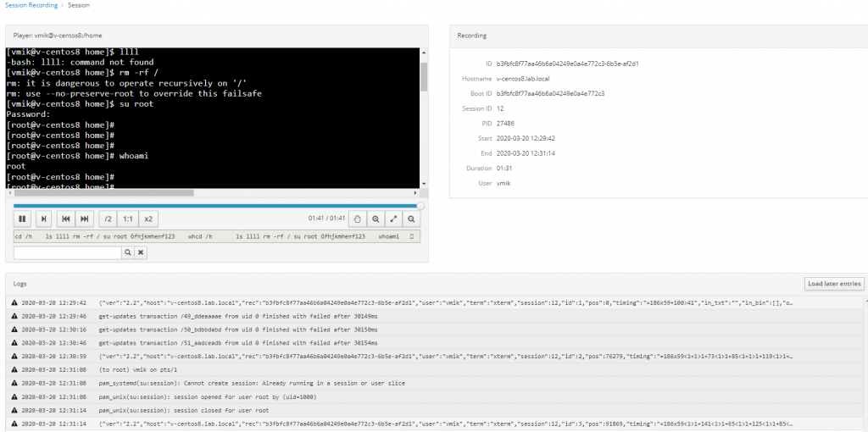Zoom out of the terminal player
This screenshot has width=868, height=432.
(x=411, y=219)
